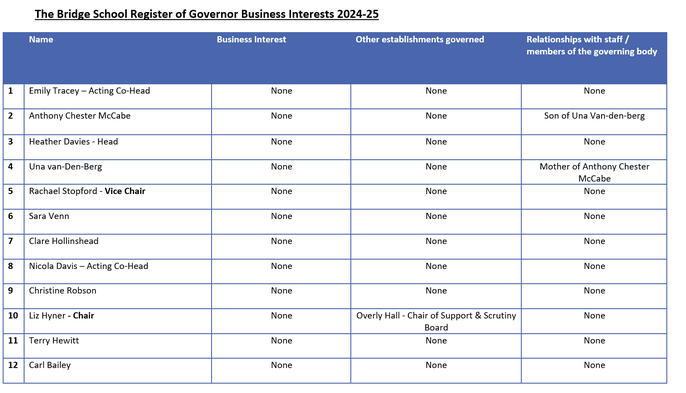Click the Terry Hewitt name cell
Viewport: 686px width, 393px height.
(x=118, y=346)
